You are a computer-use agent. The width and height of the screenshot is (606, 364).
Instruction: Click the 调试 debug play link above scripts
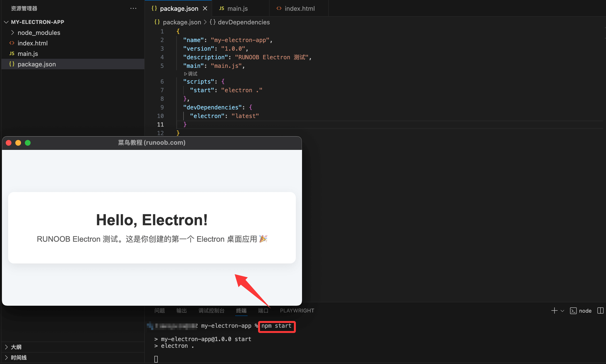191,74
